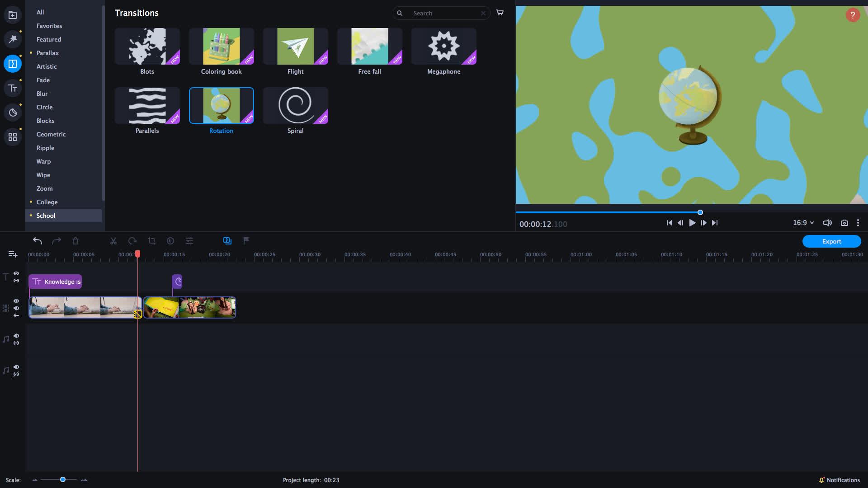This screenshot has height=488, width=868.
Task: Click the Export button
Action: [x=831, y=241]
